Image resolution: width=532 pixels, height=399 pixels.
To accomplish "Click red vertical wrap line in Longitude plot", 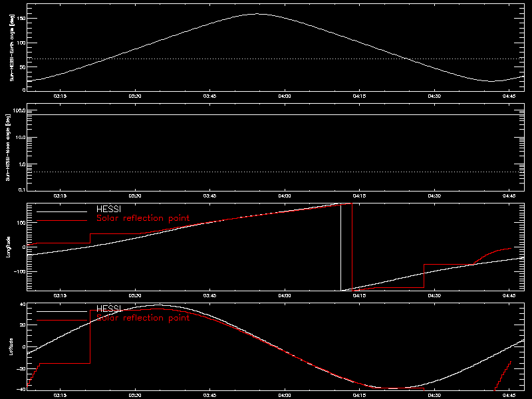I will (352, 247).
